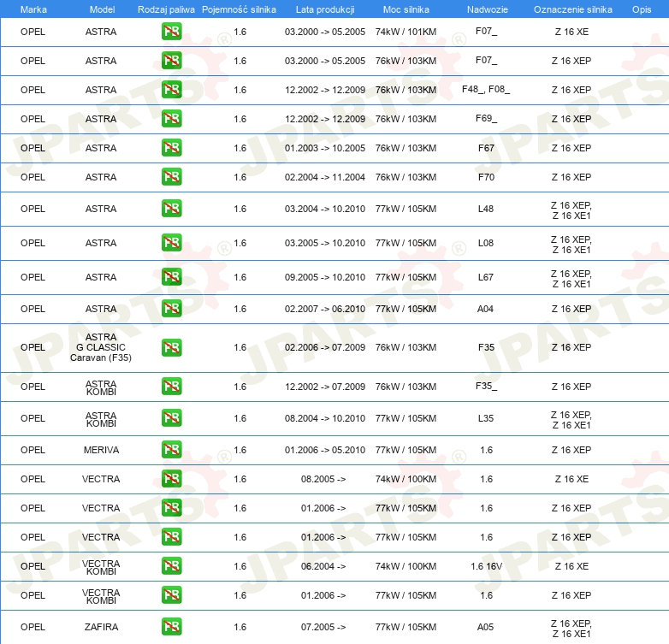Click the Lata produkcji column header
The width and height of the screenshot is (669, 644).
coord(325,9)
